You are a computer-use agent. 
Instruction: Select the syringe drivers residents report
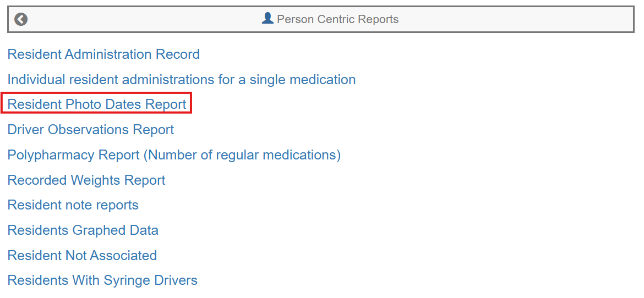(102, 280)
